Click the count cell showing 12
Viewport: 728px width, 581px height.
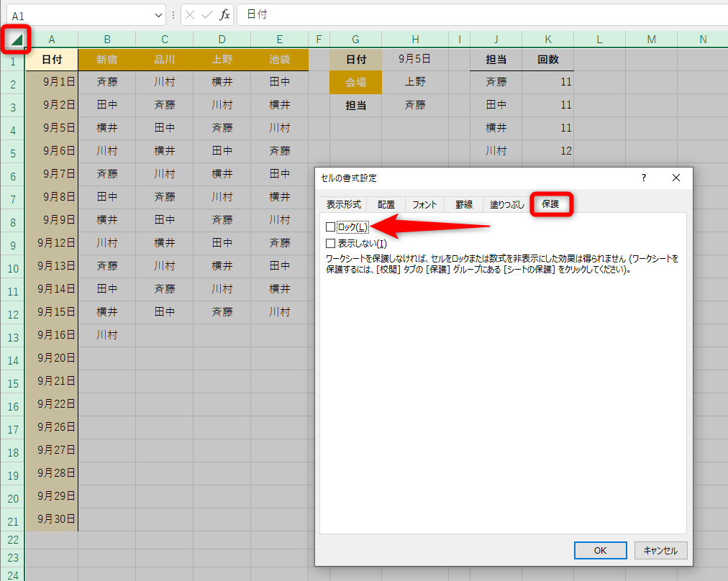tap(548, 151)
